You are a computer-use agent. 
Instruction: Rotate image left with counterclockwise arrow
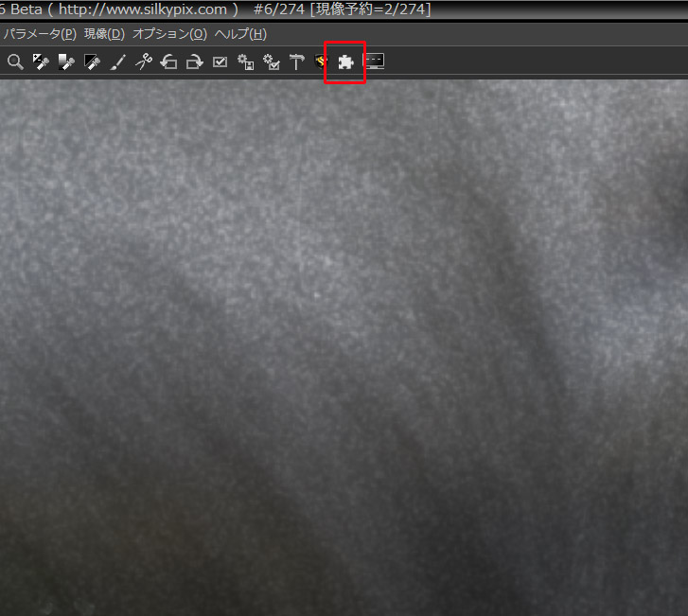(x=169, y=62)
